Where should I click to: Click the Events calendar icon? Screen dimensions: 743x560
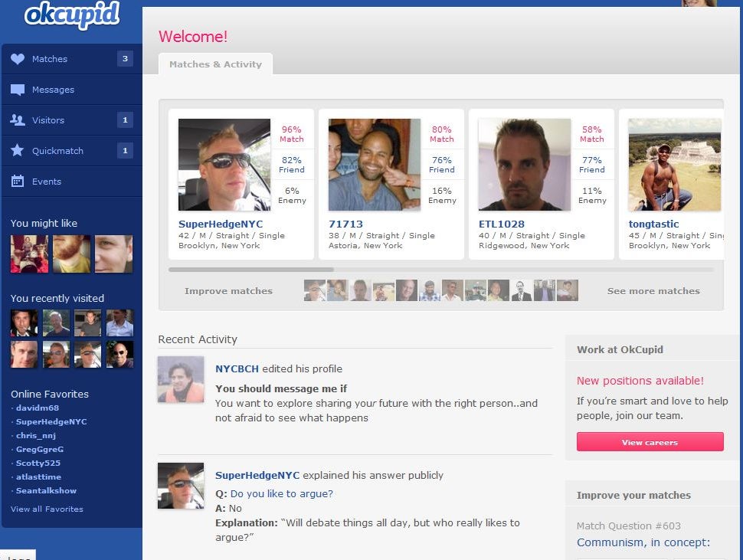click(18, 182)
